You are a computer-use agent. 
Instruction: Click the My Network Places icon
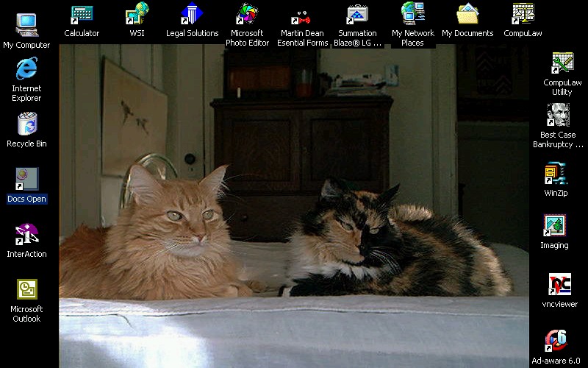click(413, 13)
